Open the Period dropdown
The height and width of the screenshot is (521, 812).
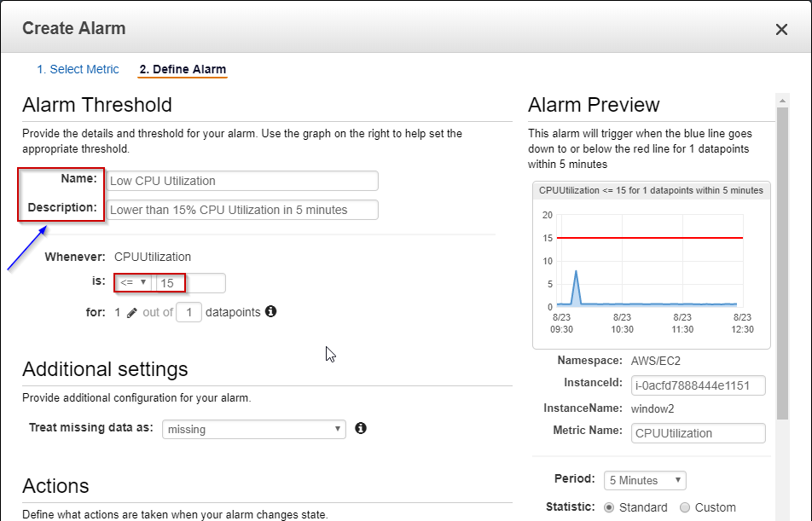click(x=644, y=480)
